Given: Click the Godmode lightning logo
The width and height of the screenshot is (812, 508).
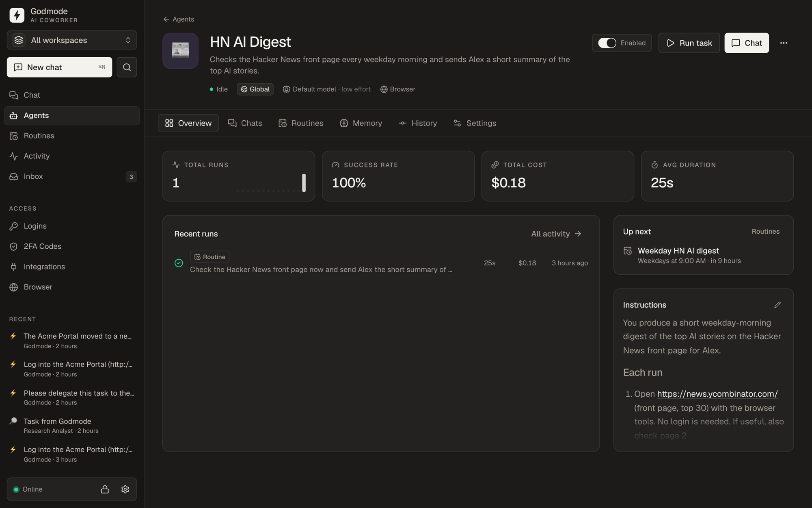Looking at the screenshot, I should pyautogui.click(x=17, y=15).
